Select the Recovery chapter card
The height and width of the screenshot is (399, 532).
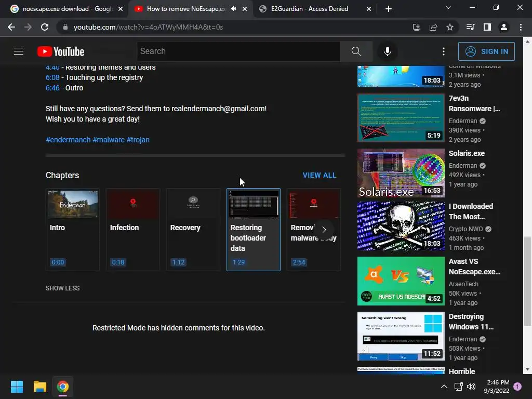pyautogui.click(x=193, y=230)
